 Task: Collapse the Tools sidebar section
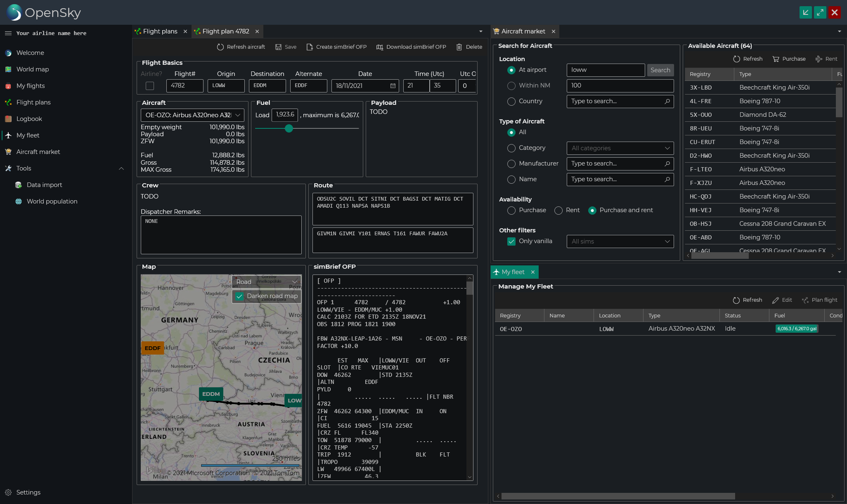click(x=121, y=168)
